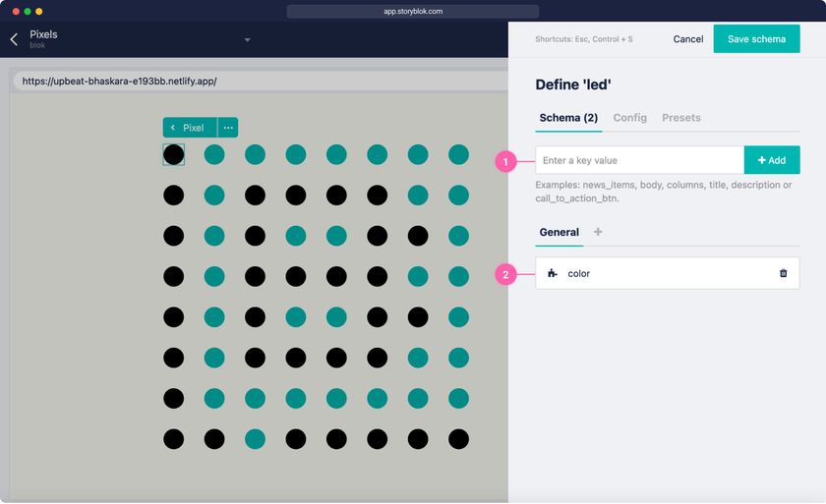Screen dimensions: 826x504
Task: Open the General fields tab
Action: coord(559,233)
